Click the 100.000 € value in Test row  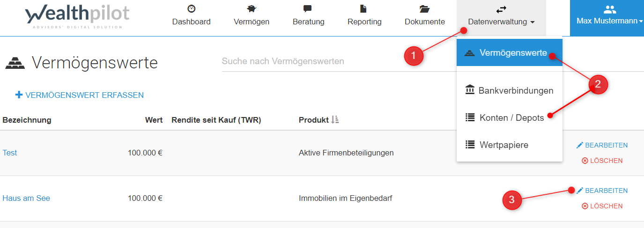pyautogui.click(x=145, y=153)
